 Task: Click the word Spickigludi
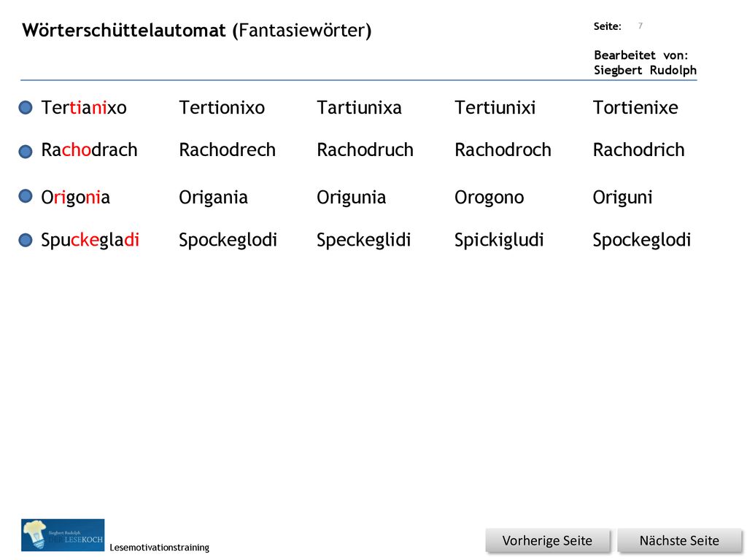click(499, 240)
